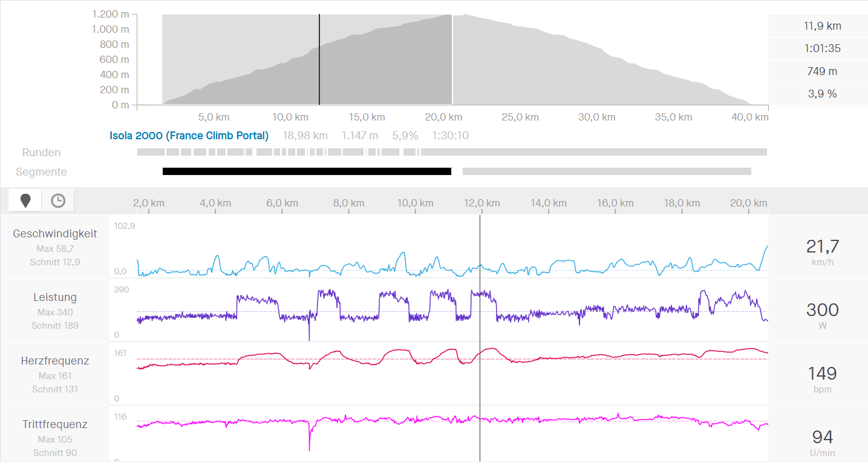
Task: Switch x-axis to distance with pin icon
Action: pyautogui.click(x=25, y=200)
